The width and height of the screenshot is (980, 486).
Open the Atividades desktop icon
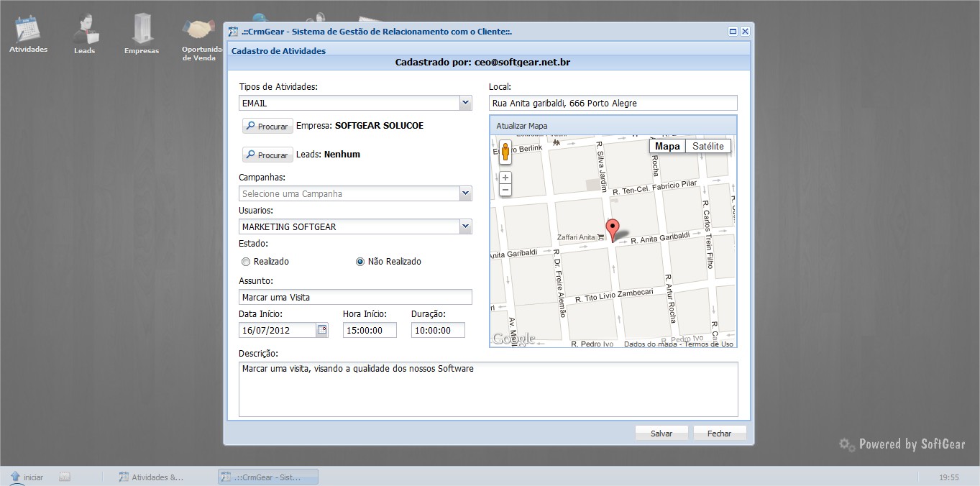point(28,32)
